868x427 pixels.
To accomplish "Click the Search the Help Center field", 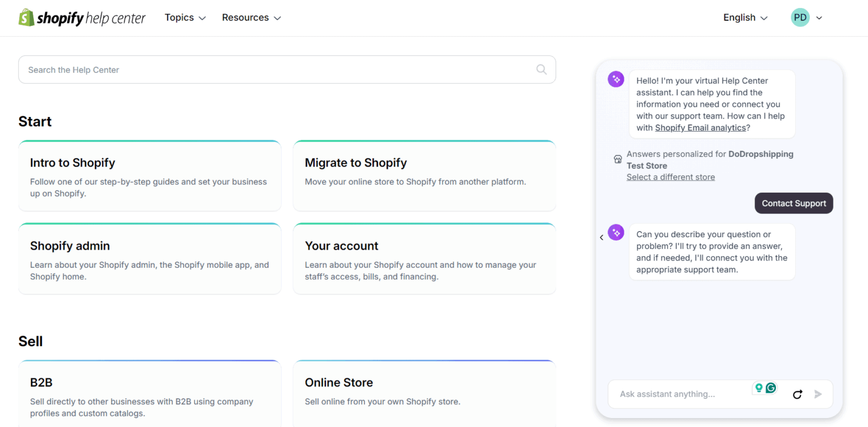I will [x=287, y=69].
